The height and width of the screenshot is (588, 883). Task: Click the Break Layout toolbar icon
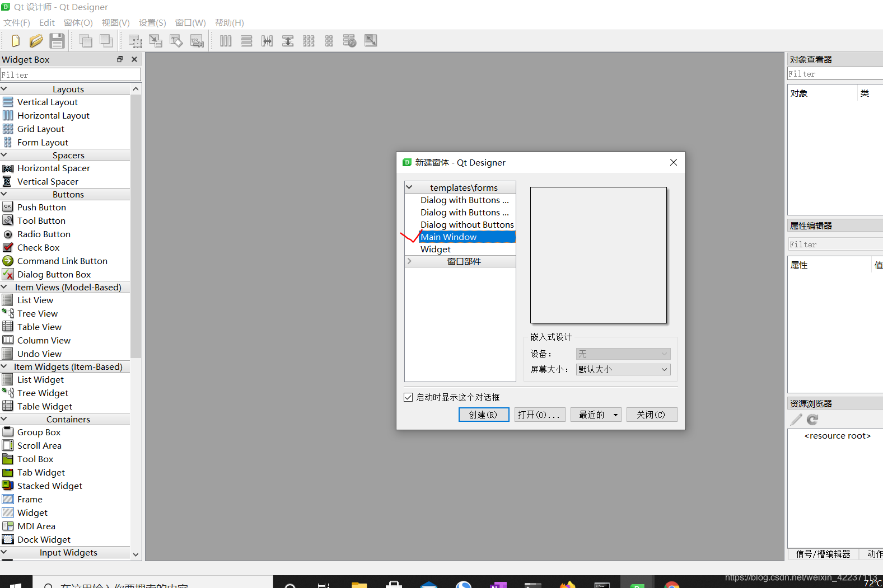pyautogui.click(x=350, y=41)
